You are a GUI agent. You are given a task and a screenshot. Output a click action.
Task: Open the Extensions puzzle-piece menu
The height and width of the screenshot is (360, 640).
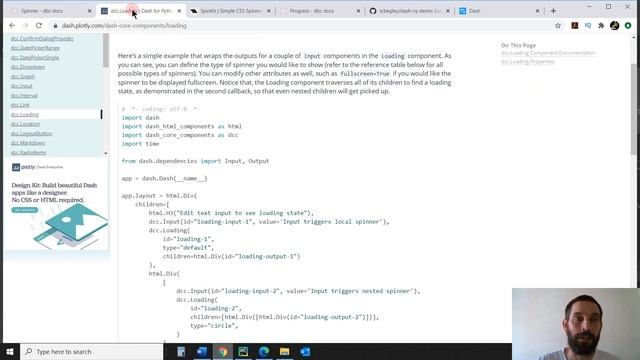tap(601, 25)
